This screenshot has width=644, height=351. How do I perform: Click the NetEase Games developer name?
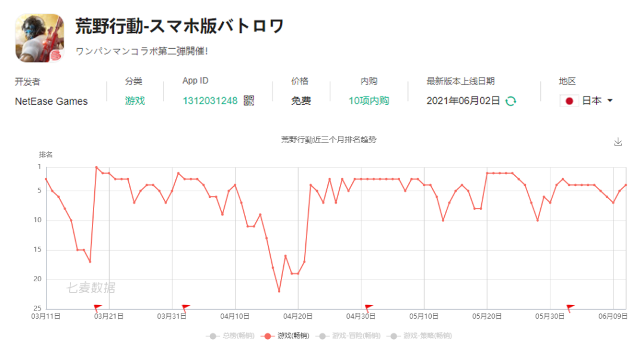tap(51, 101)
